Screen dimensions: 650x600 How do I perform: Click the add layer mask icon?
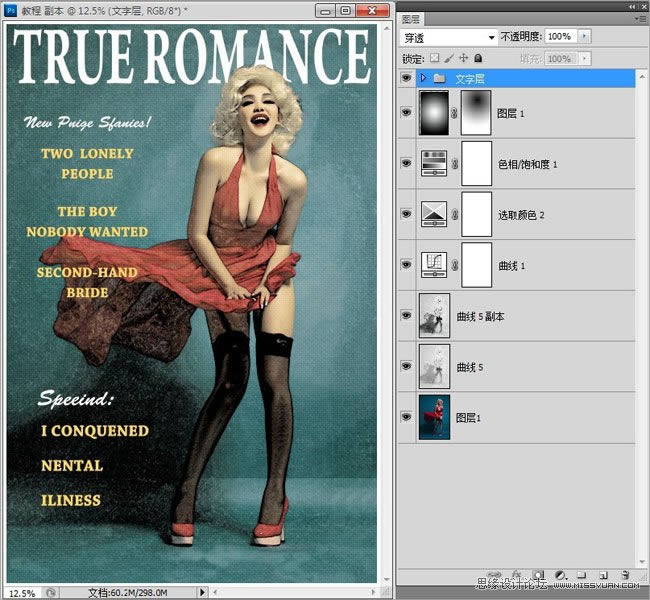pos(539,576)
